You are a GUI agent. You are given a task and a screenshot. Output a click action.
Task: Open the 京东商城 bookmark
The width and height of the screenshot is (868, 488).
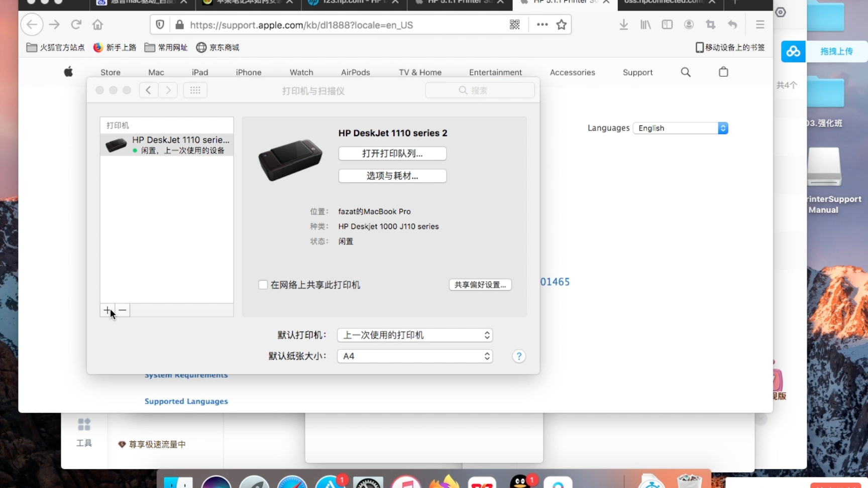[x=218, y=47]
